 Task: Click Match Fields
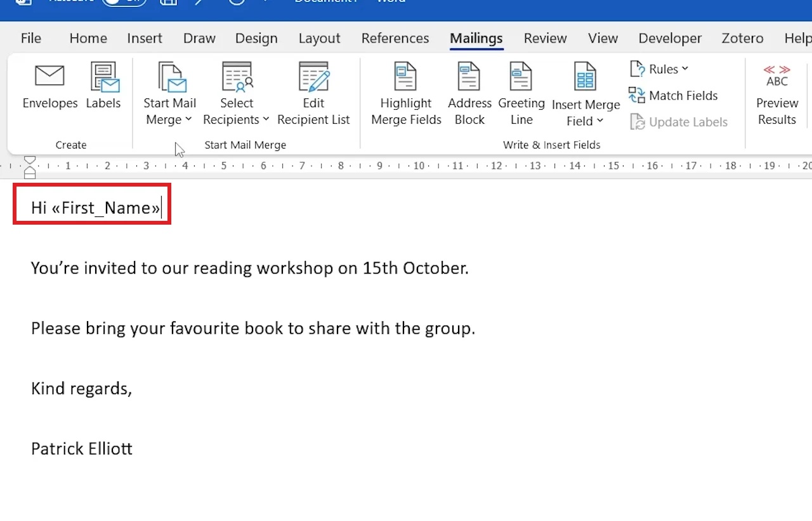coord(673,96)
